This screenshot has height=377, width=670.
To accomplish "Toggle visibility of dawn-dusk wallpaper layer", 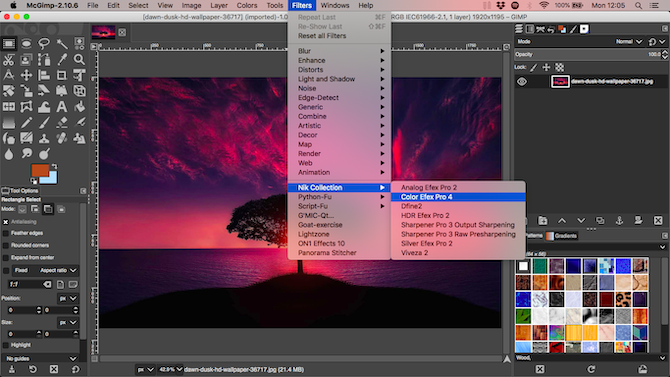I will point(522,81).
